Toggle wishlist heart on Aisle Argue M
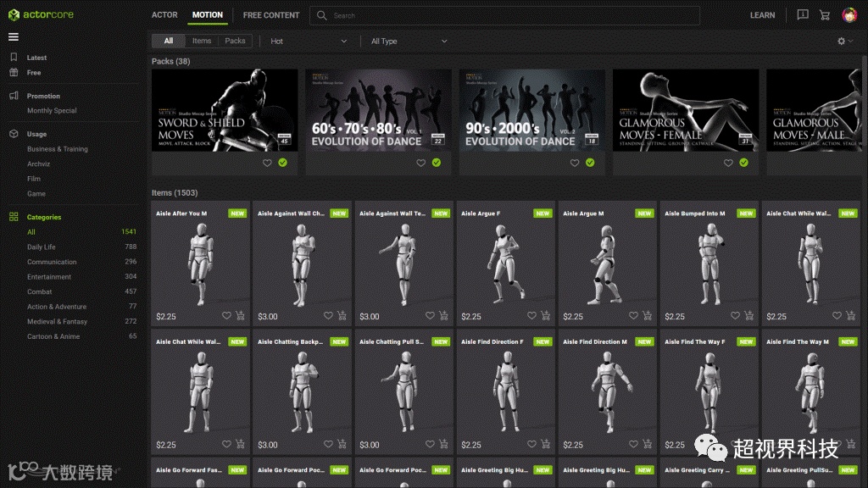This screenshot has height=488, width=868. (633, 316)
